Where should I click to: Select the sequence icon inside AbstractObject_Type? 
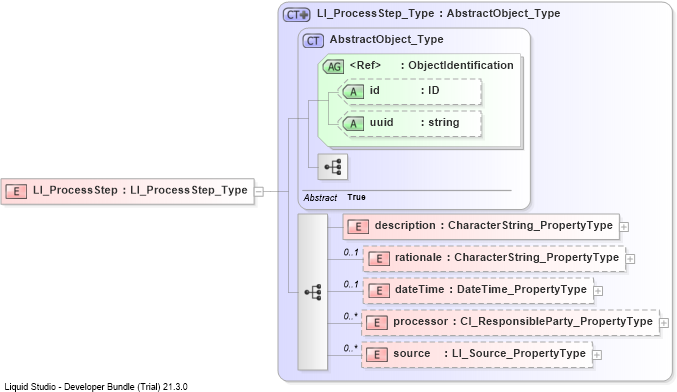[332, 167]
